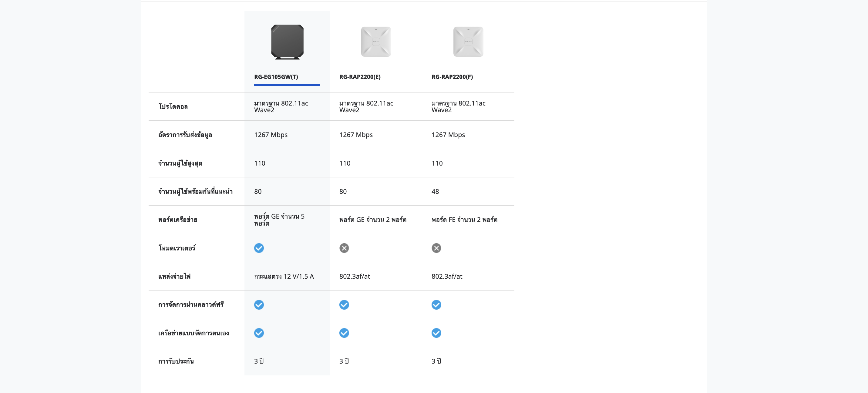Click the 48 recommended users value for RG-RAP2200(F)
This screenshot has width=868, height=393.
coord(435,191)
